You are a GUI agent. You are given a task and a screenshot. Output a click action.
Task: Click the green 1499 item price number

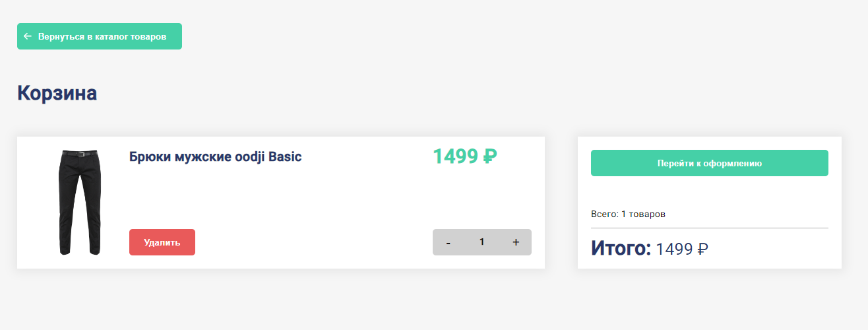(455, 156)
